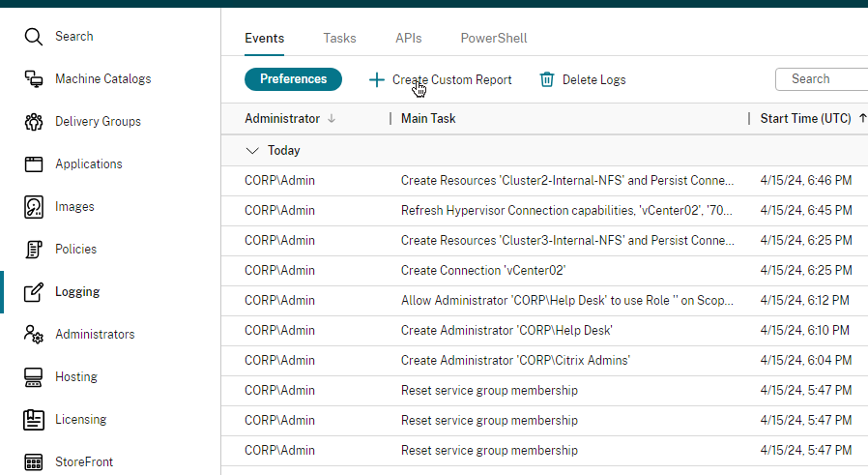Image resolution: width=868 pixels, height=475 pixels.
Task: Open the PowerShell tab
Action: 493,39
